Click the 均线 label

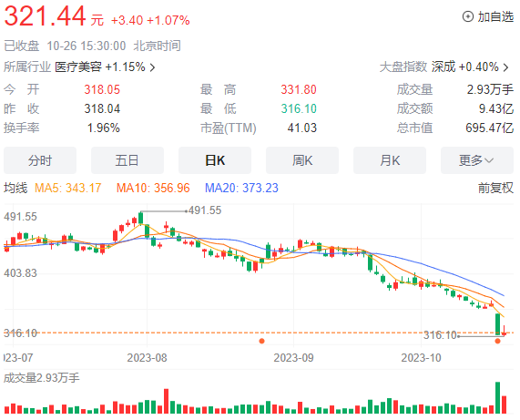(x=15, y=188)
